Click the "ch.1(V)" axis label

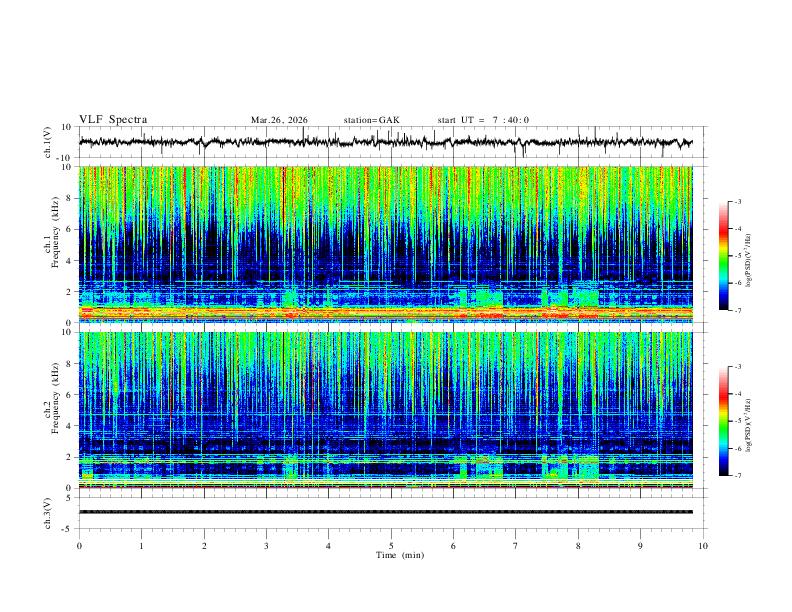[x=48, y=142]
